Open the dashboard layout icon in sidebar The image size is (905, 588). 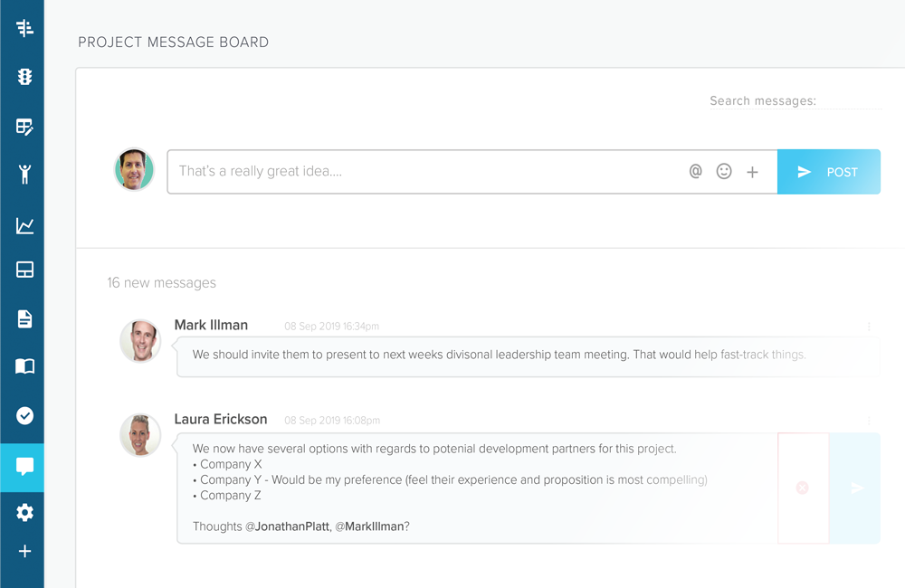[x=24, y=270]
